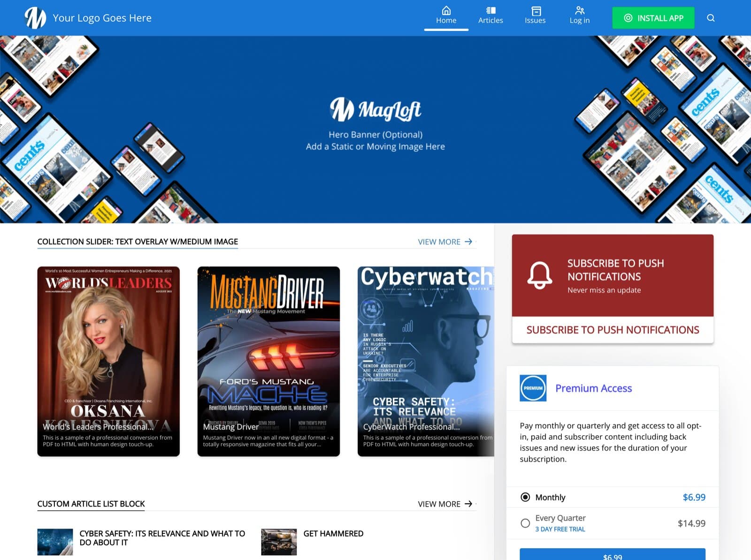Open the Mustang Driver magazine cover
The width and height of the screenshot is (751, 560).
(268, 361)
